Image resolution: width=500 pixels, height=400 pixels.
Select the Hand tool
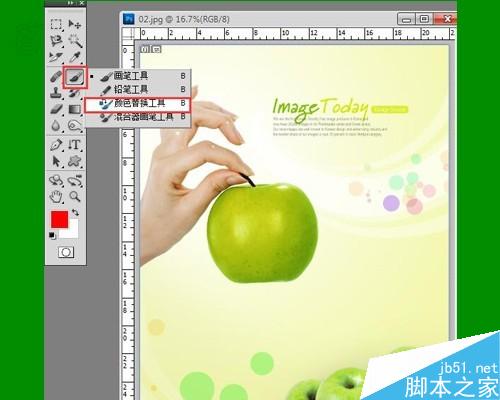pos(56,197)
